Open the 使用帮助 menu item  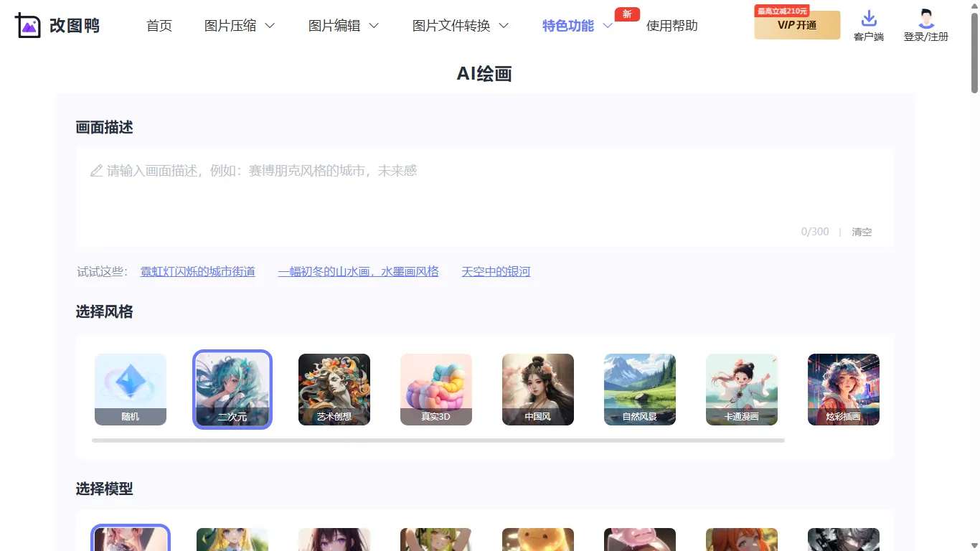pos(672,25)
